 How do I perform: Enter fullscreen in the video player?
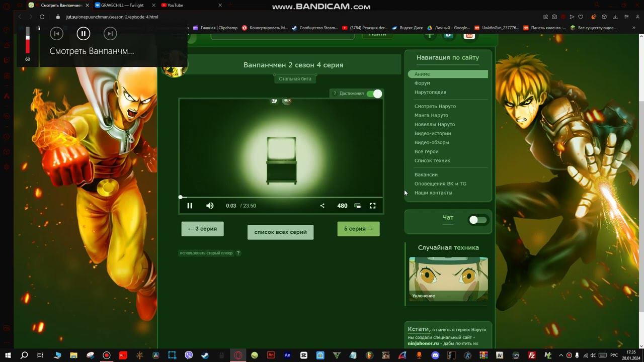(x=373, y=206)
